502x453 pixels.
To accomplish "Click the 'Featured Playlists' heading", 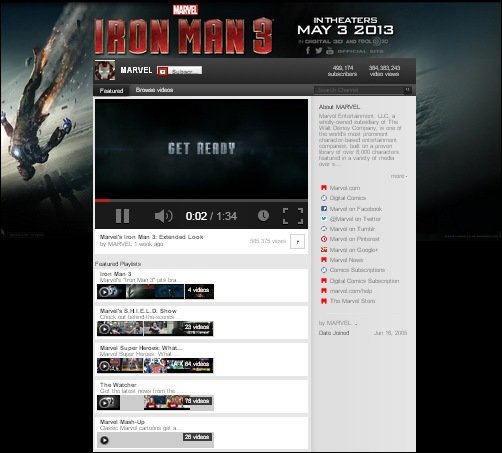I will (x=118, y=264).
